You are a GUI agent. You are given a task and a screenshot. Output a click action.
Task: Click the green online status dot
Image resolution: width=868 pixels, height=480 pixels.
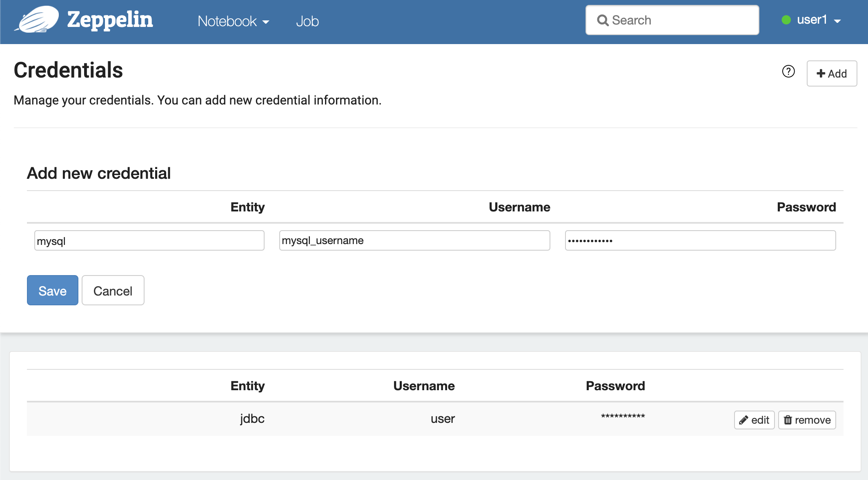click(786, 20)
